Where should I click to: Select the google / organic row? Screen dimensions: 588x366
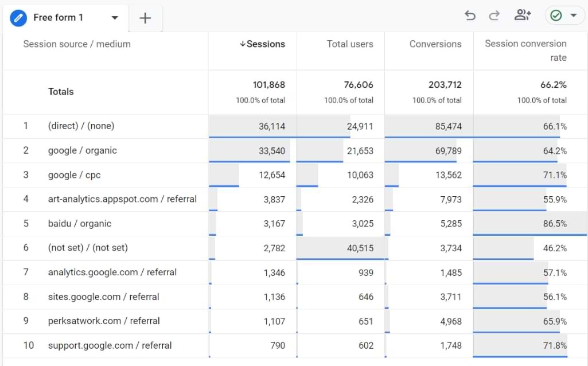[83, 150]
